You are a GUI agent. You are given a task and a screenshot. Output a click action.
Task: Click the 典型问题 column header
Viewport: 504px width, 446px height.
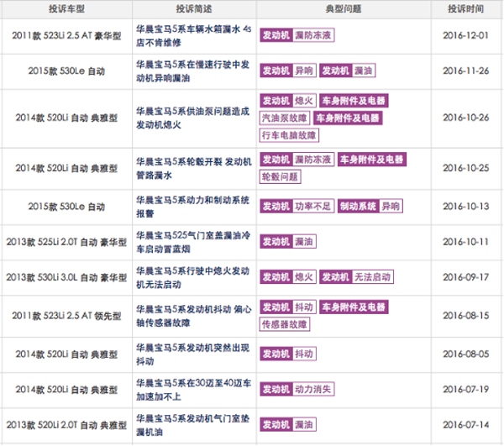point(344,8)
